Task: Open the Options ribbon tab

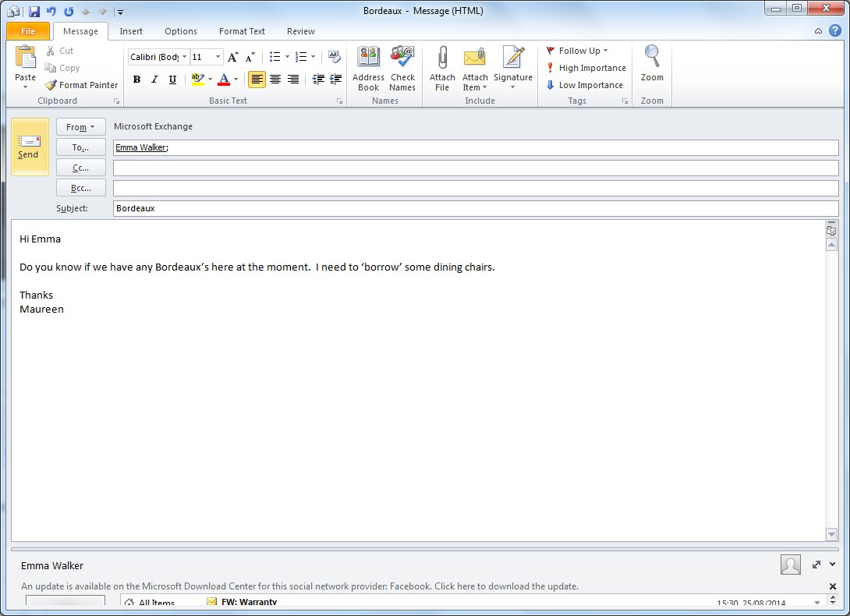Action: click(180, 31)
